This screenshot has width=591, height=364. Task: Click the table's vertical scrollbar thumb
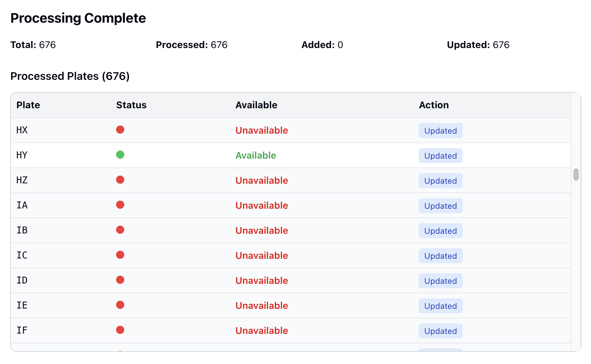[x=576, y=175]
